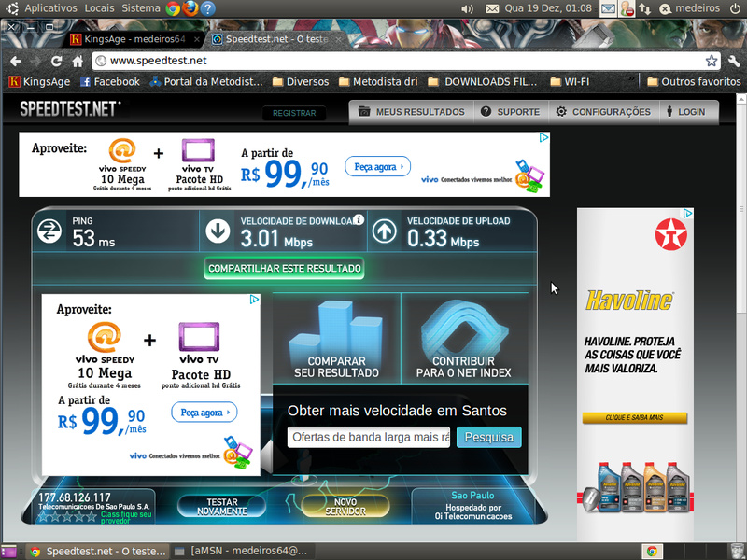
Task: Open the clock Qua 19 Dez calendar
Action: 548,8
